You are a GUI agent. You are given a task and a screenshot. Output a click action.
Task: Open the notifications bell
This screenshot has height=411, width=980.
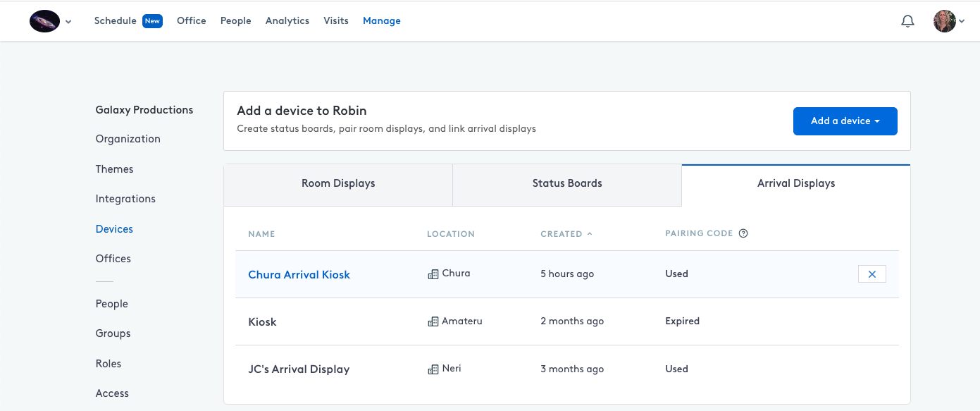click(907, 21)
